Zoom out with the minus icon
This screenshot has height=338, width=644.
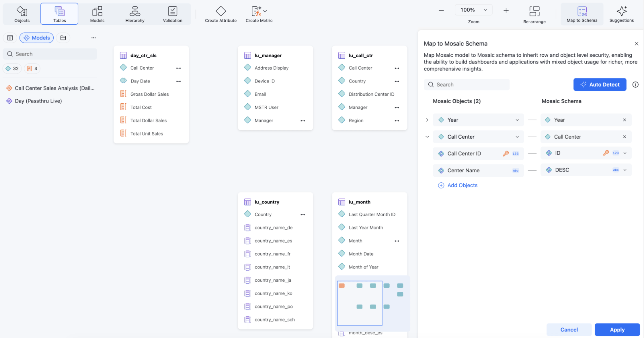click(441, 10)
